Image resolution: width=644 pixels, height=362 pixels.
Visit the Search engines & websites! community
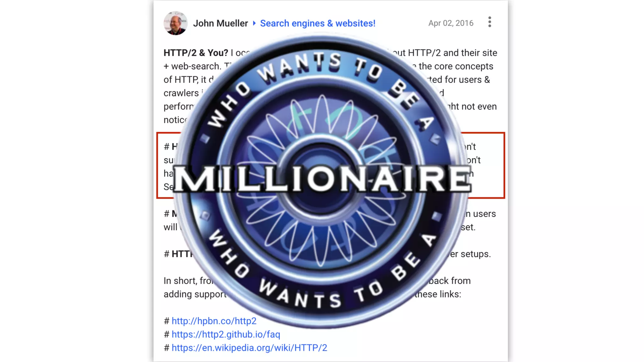(318, 23)
